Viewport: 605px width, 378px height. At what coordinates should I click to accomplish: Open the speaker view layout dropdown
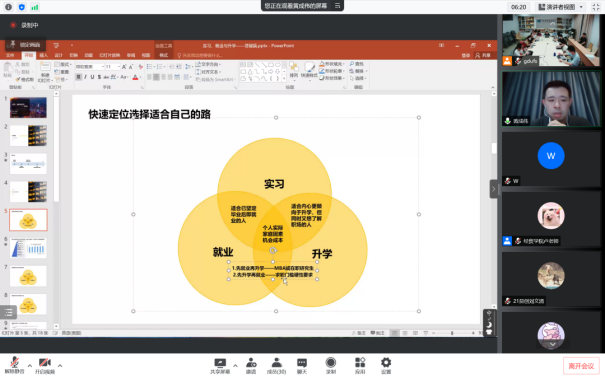561,7
